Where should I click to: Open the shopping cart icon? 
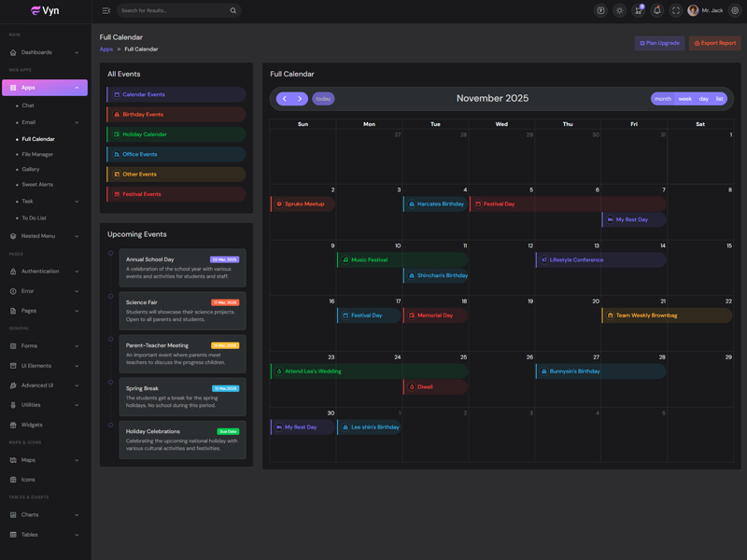(x=638, y=10)
